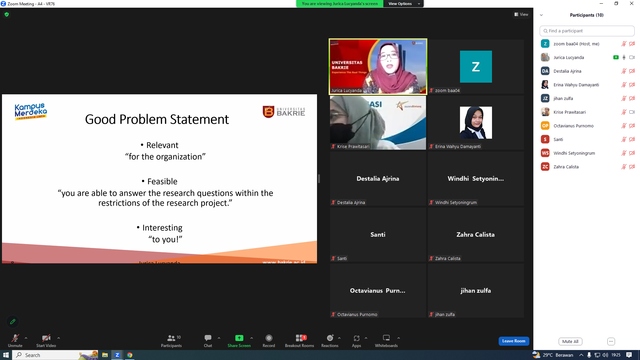Select the Destalia Ajrina video tile
640x360 pixels.
[x=378, y=178]
